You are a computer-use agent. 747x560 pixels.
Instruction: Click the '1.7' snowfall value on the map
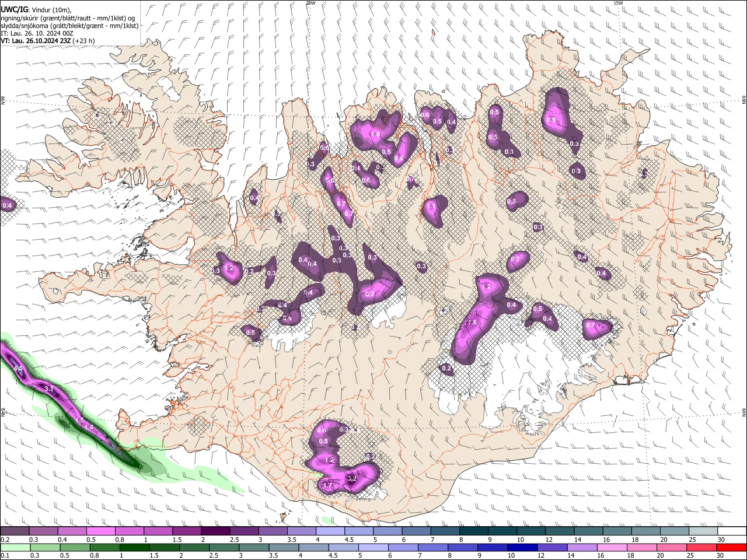(327, 485)
